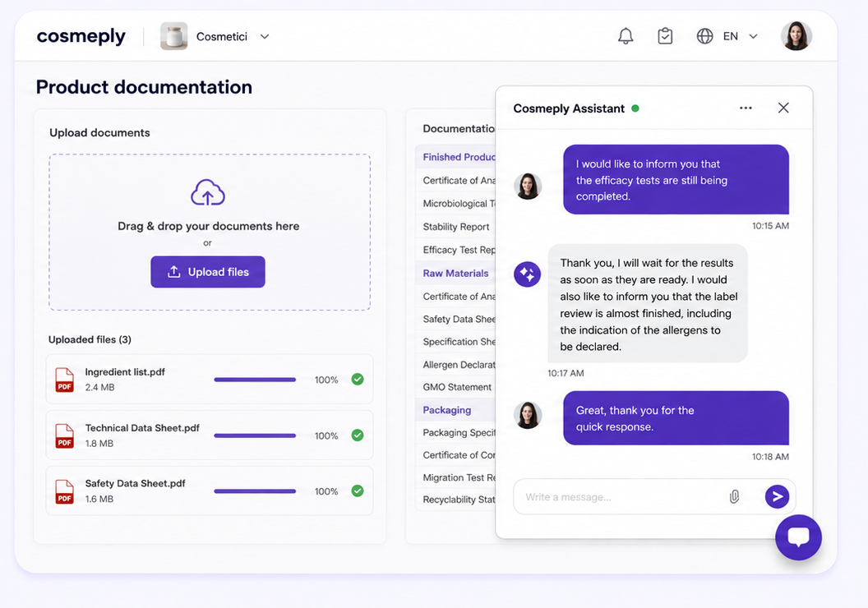Click user avatar beside the 10:15 AM message
This screenshot has height=608, width=868.
(528, 186)
